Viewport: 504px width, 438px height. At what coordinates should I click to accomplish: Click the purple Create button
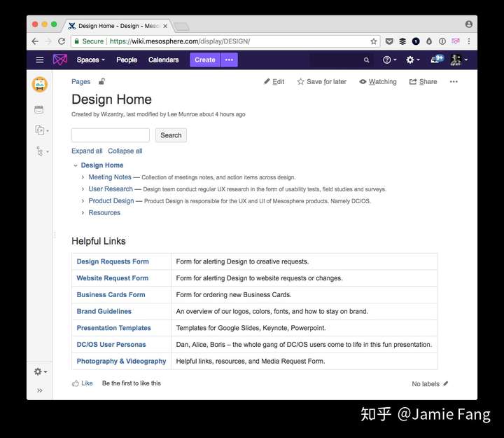204,60
